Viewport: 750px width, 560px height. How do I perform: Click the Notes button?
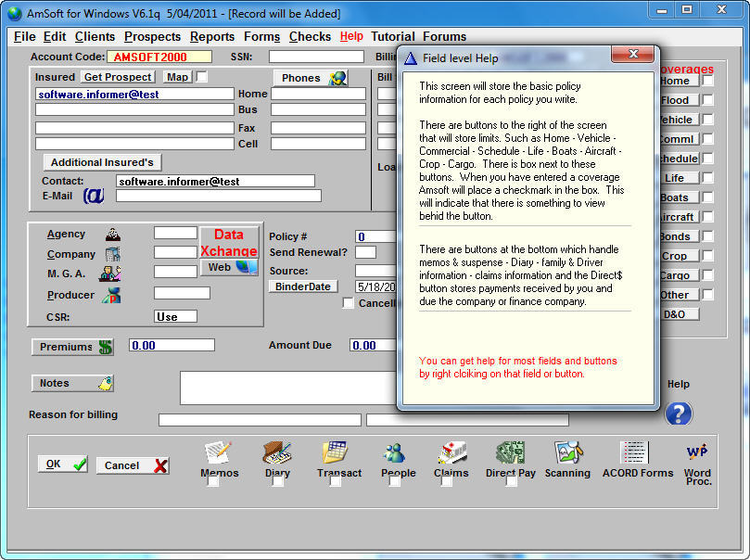pos(72,383)
